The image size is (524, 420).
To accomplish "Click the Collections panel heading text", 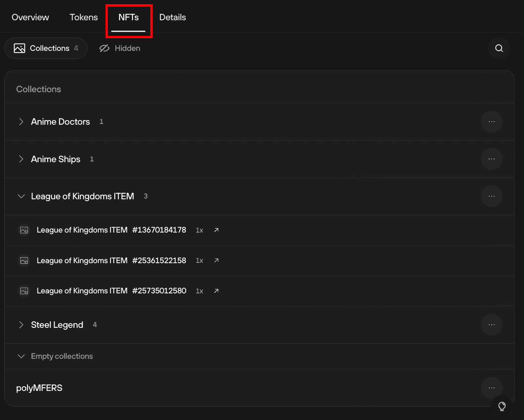I will pos(39,89).
